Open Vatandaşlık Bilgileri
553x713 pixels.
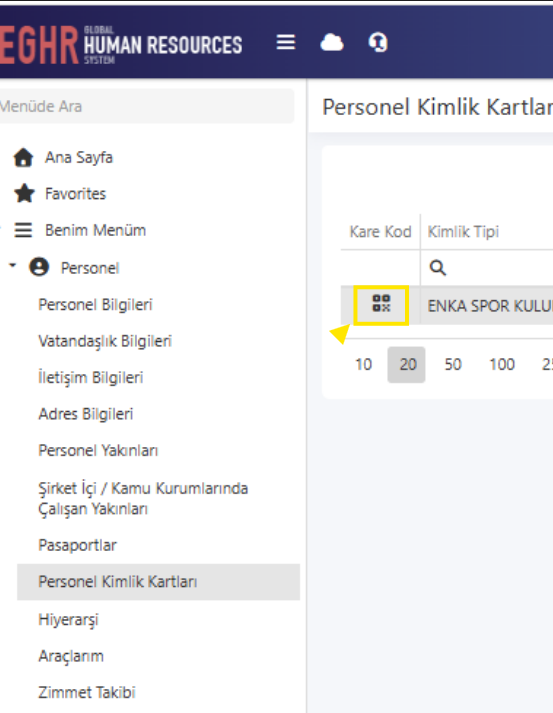(105, 341)
